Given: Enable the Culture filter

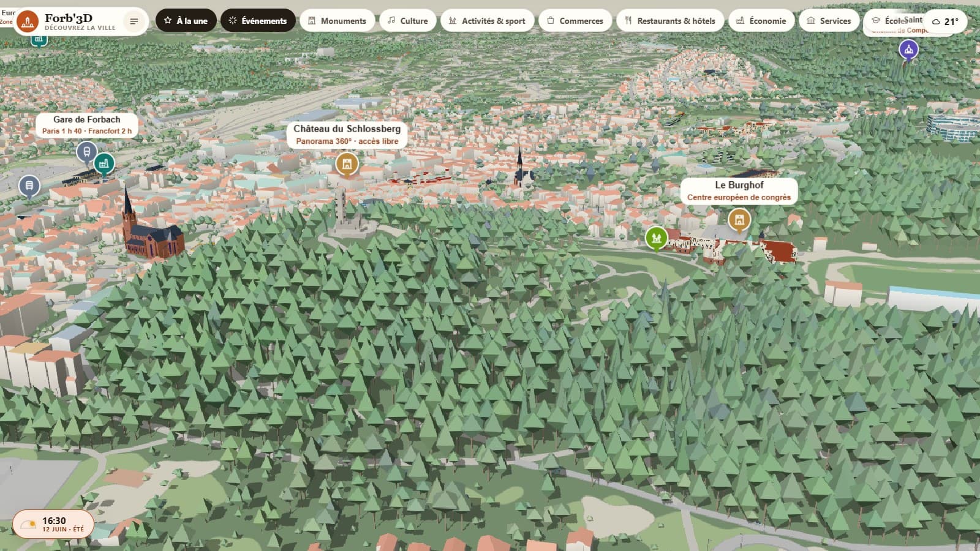Looking at the screenshot, I should (407, 20).
